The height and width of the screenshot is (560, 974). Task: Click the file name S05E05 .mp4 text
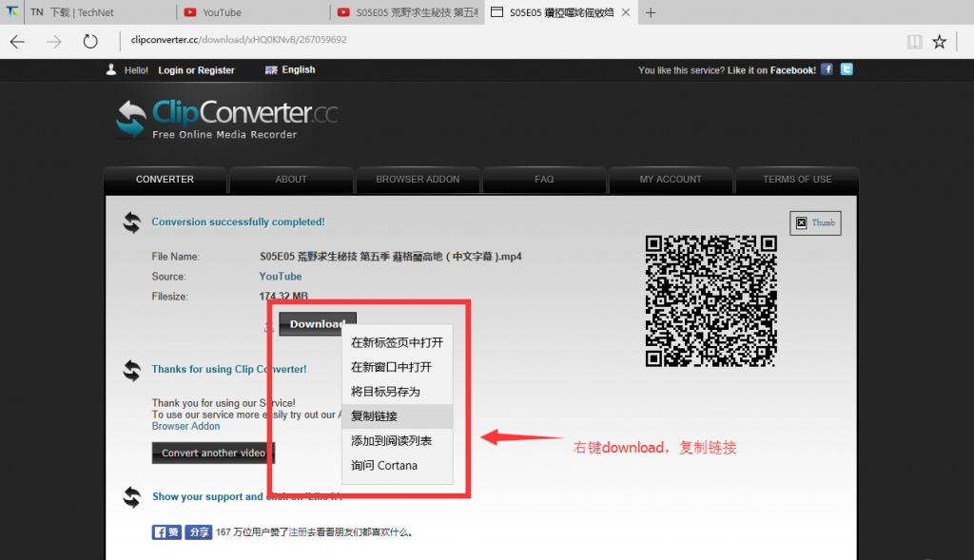391,257
